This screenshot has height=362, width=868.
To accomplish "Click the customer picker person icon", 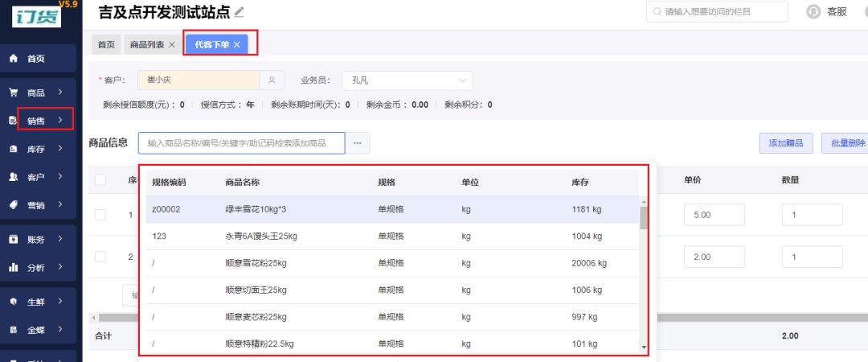I will [272, 80].
